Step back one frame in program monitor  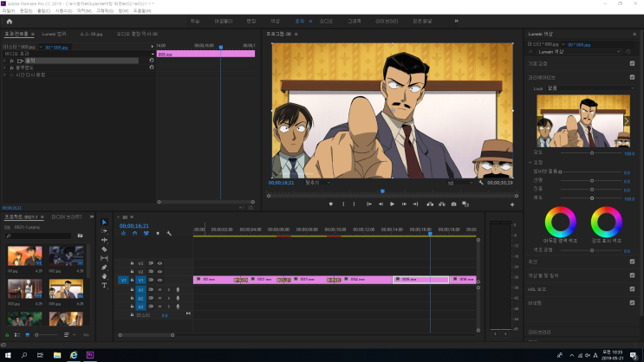pos(381,204)
